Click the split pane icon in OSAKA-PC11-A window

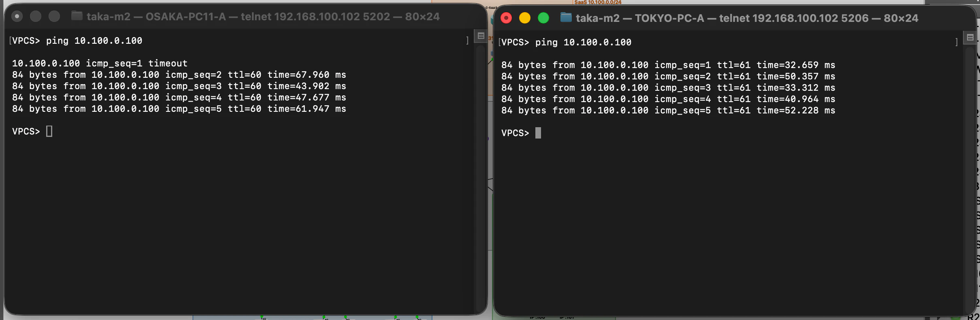481,36
